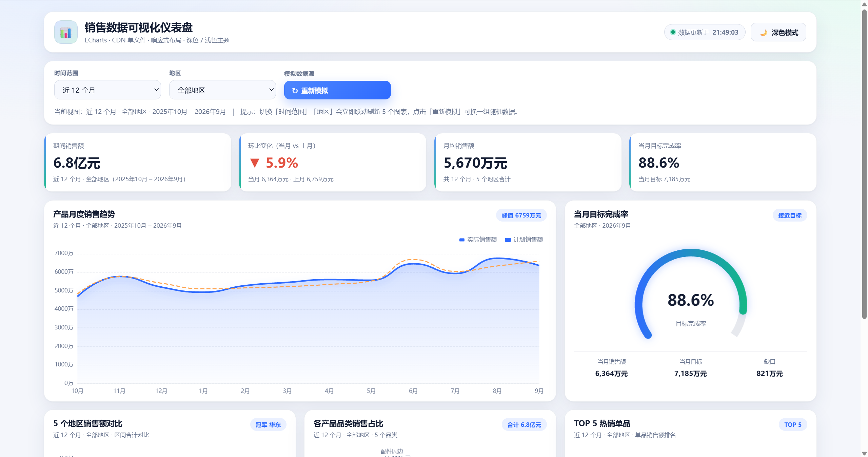
Task: Click the 821万元 gap figure
Action: click(770, 374)
